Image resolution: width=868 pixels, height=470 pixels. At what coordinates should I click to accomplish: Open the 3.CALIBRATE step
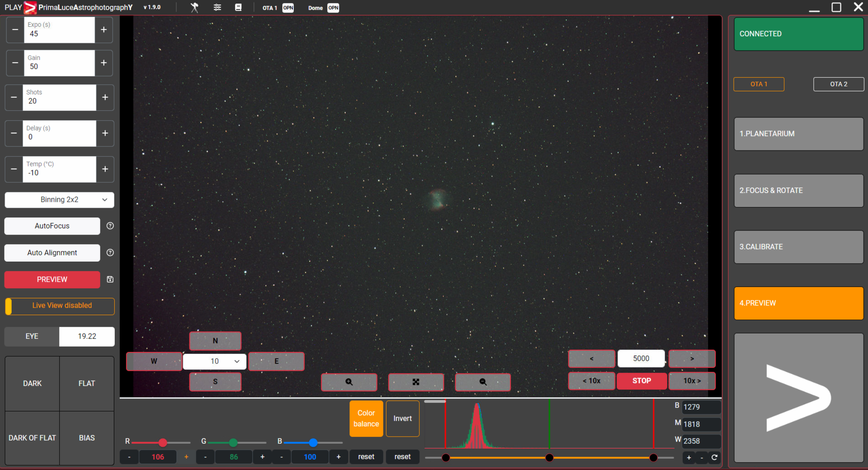point(798,247)
